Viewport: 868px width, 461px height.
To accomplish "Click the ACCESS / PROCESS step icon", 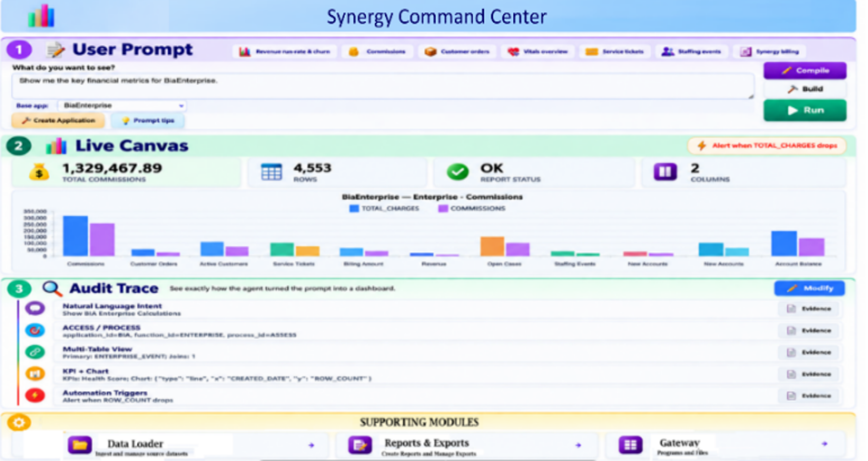I will point(35,330).
